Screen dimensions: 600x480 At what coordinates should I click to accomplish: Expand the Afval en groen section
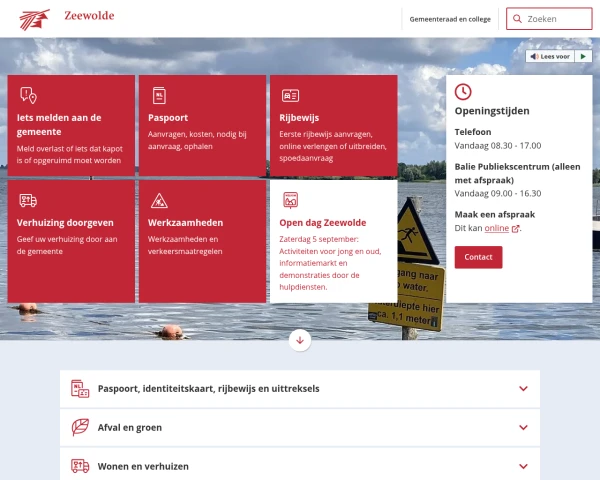tap(300, 428)
